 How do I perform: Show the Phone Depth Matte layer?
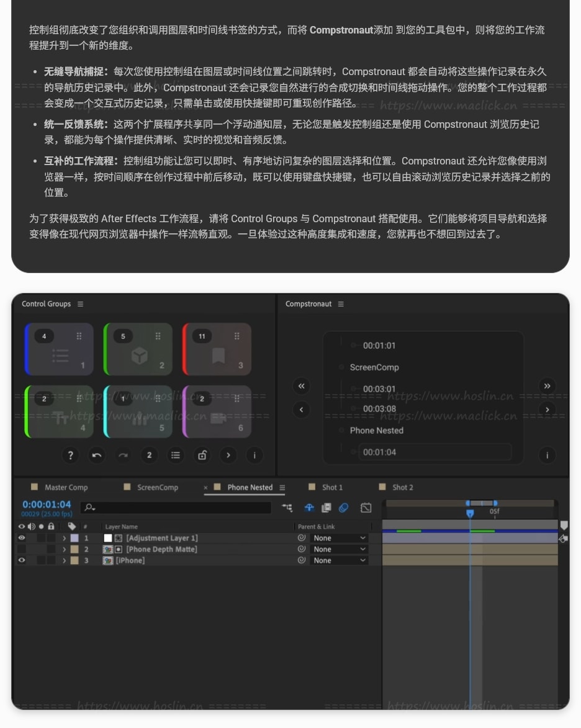(x=21, y=549)
